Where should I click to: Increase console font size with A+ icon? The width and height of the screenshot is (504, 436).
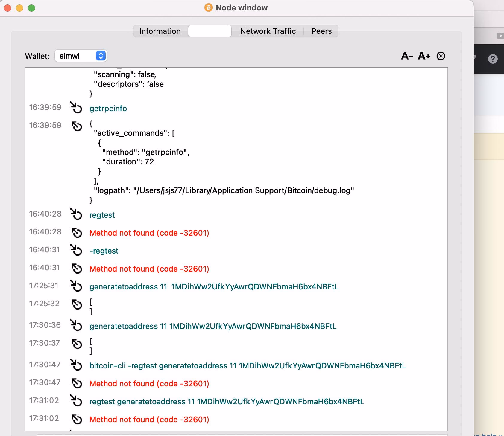424,56
